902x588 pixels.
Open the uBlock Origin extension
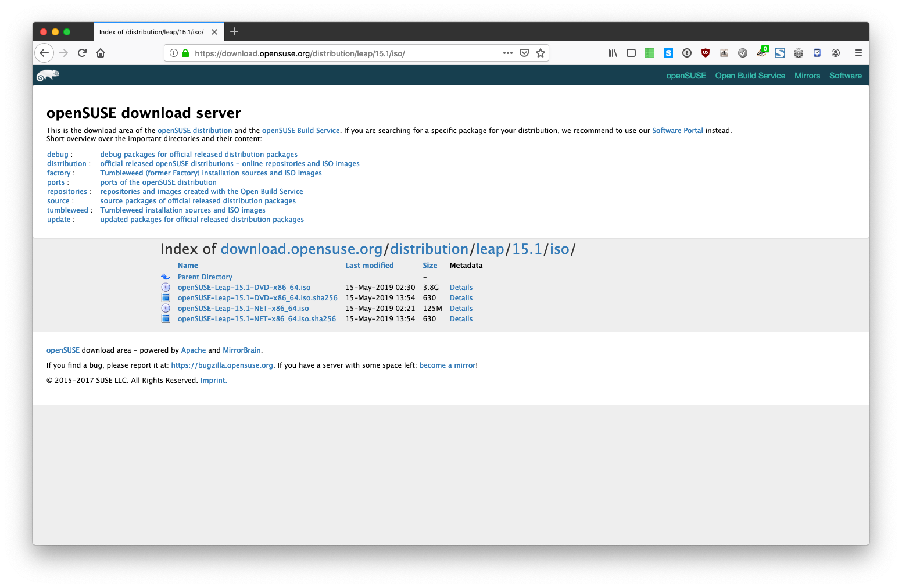(x=706, y=53)
